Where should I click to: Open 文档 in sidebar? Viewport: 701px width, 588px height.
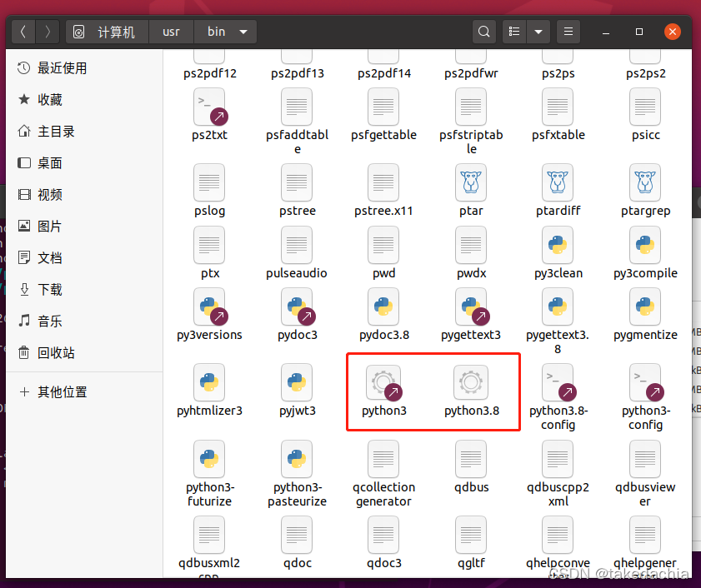[x=84, y=258]
